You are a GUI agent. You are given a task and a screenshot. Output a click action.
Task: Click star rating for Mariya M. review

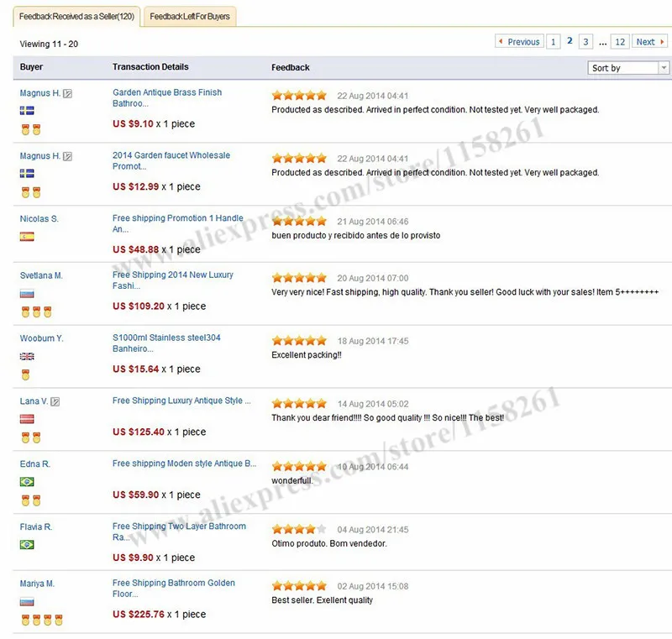coord(299,586)
